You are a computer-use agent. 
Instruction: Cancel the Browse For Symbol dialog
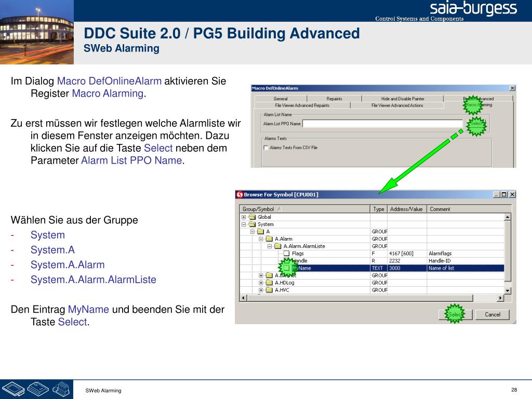[x=493, y=314]
